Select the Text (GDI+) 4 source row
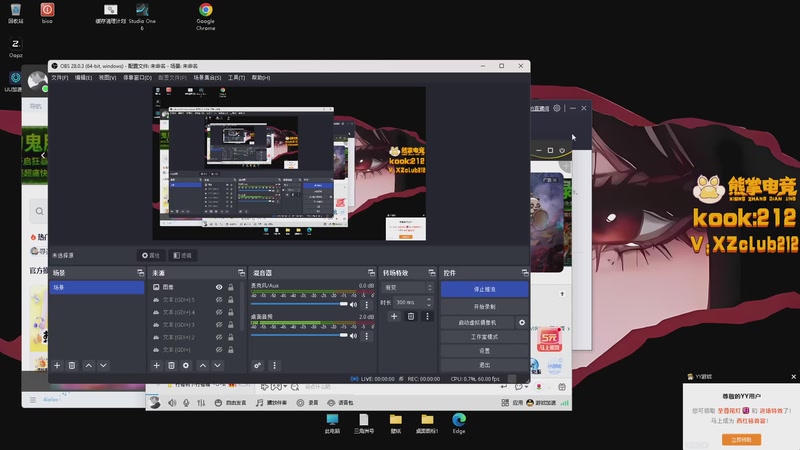This screenshot has height=450, width=800. pos(194,312)
